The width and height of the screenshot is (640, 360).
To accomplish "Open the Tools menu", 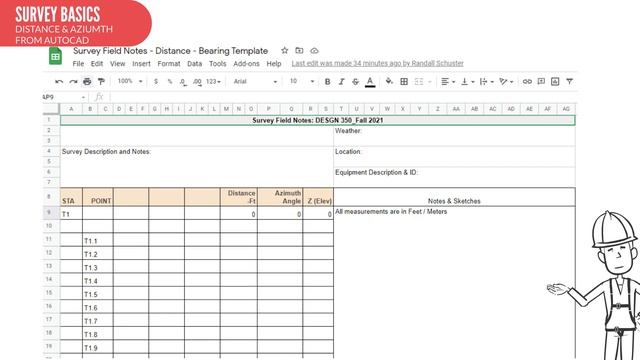I will click(218, 64).
